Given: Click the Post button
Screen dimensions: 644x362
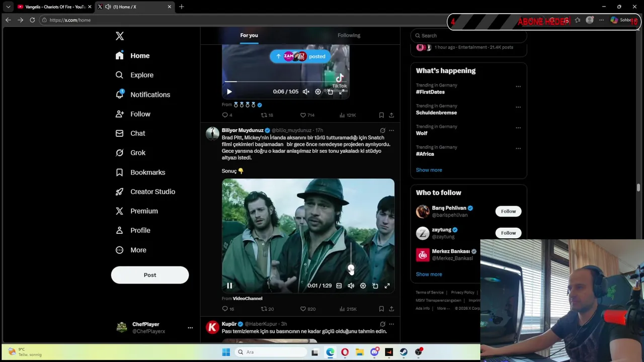Looking at the screenshot, I should click(150, 275).
